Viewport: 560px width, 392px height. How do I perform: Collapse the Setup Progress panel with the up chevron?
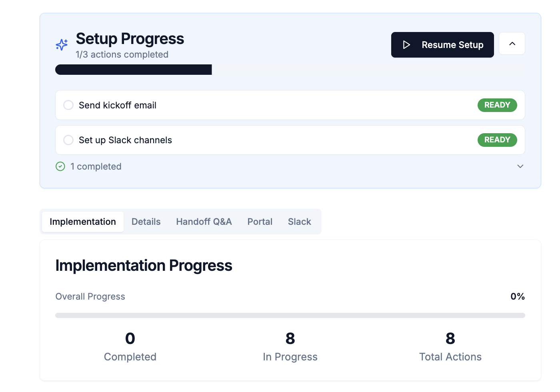point(512,44)
